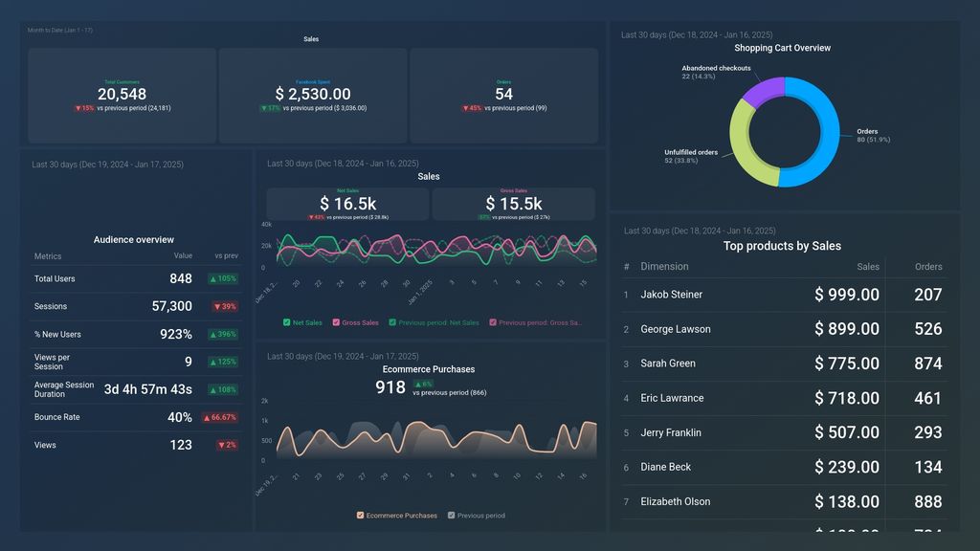Click the Sales column header in products table
This screenshot has width=980, height=551.
[x=868, y=267]
